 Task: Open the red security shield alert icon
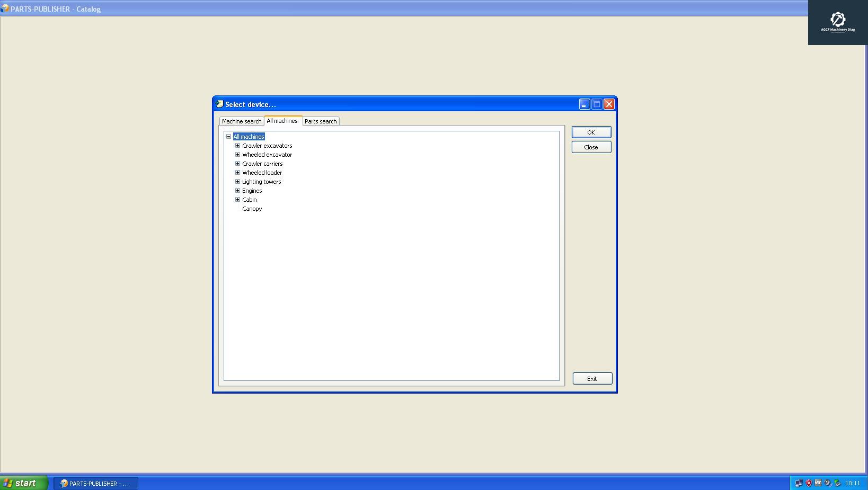click(809, 483)
